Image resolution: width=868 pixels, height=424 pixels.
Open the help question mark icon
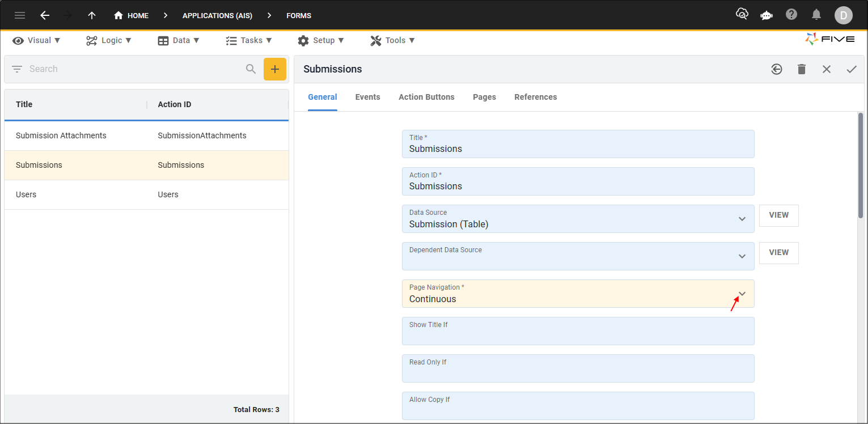pos(791,15)
